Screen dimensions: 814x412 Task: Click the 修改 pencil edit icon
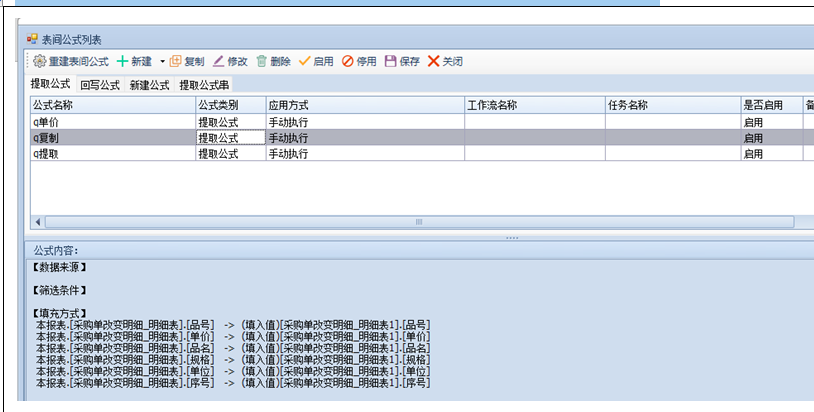(218, 61)
